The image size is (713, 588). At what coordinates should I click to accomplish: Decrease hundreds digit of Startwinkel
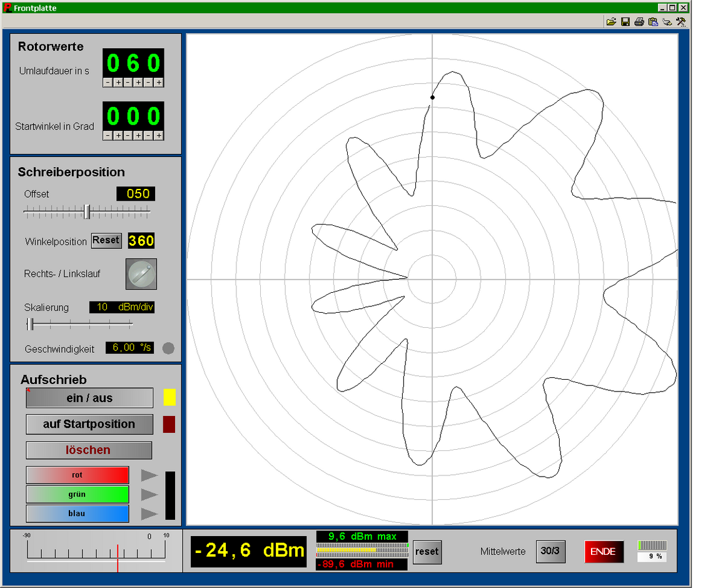pyautogui.click(x=108, y=136)
